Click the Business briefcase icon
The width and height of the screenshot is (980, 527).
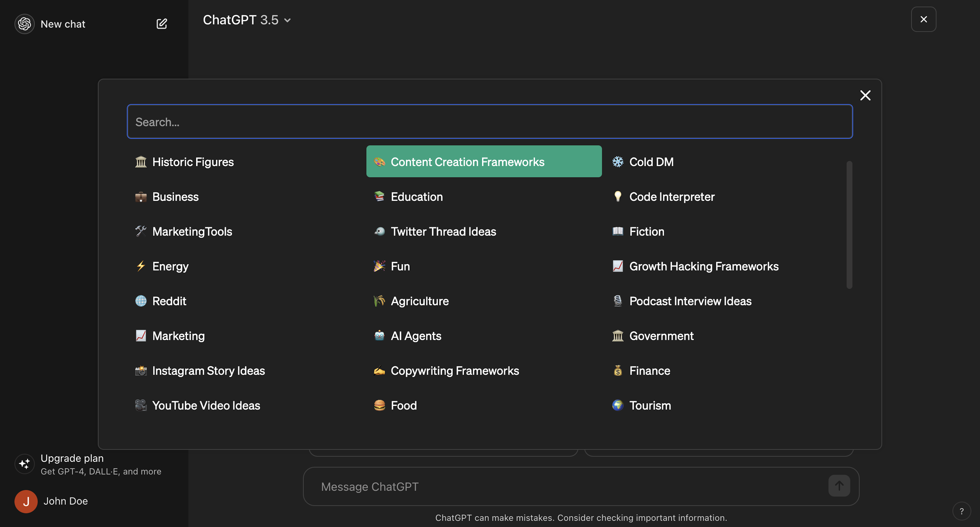click(141, 197)
